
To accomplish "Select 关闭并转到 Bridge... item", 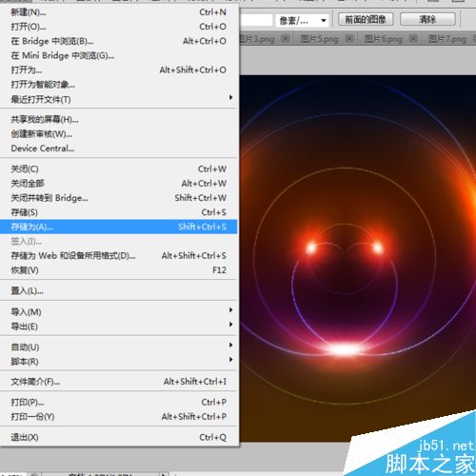I will 119,198.
